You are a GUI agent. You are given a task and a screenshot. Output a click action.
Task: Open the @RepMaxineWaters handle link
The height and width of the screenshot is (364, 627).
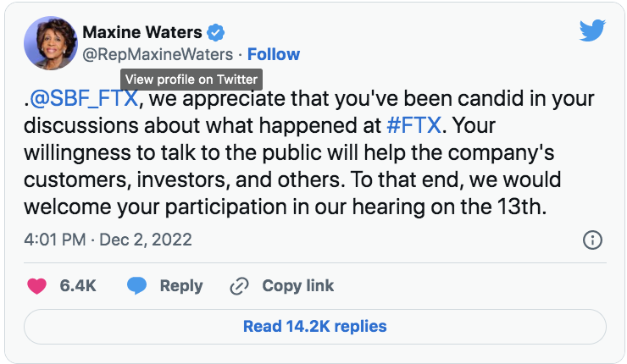(157, 55)
